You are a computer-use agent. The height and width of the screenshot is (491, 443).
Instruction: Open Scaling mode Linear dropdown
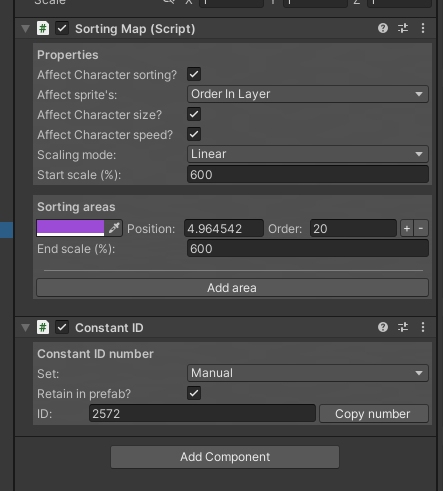[308, 154]
